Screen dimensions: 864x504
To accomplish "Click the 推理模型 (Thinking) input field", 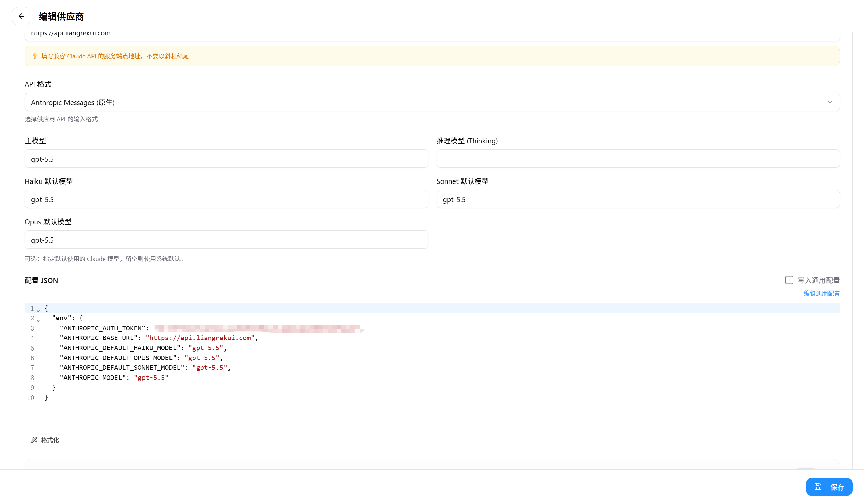I will 638,159.
